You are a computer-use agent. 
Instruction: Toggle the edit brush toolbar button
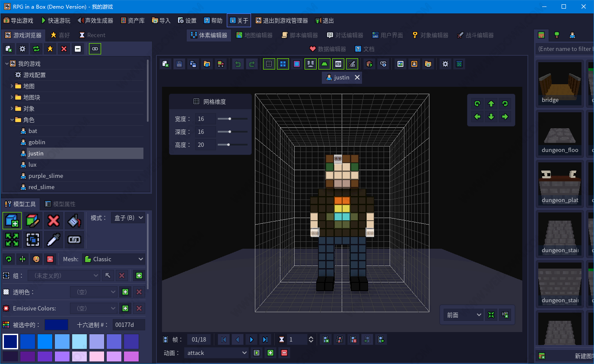pos(352,64)
